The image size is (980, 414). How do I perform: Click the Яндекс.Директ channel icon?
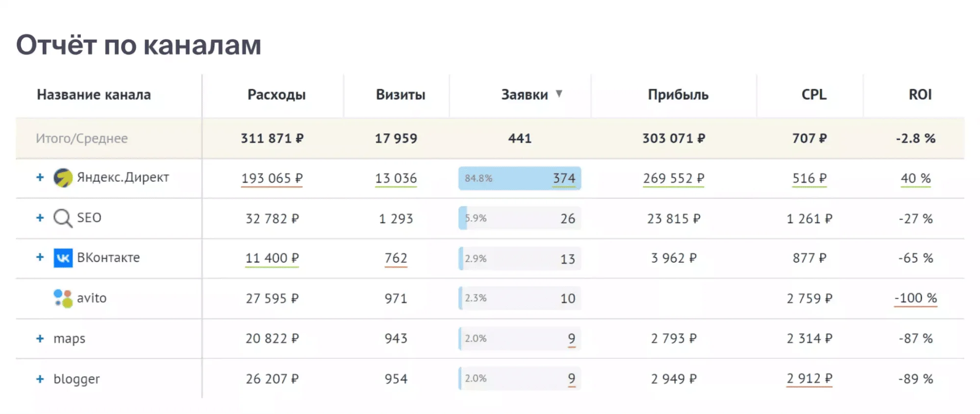[63, 178]
